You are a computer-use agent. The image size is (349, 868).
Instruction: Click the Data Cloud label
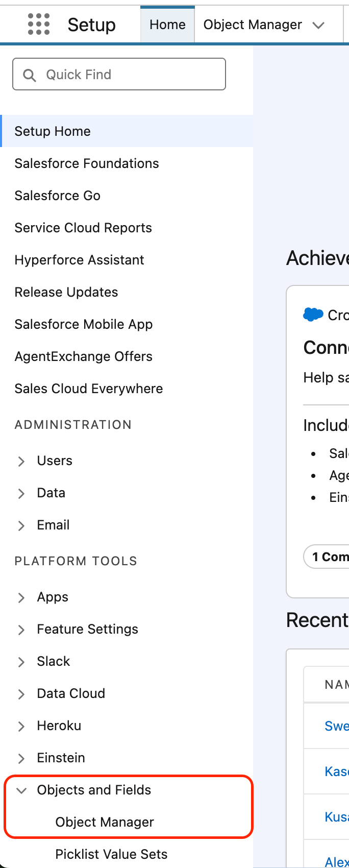(x=71, y=693)
